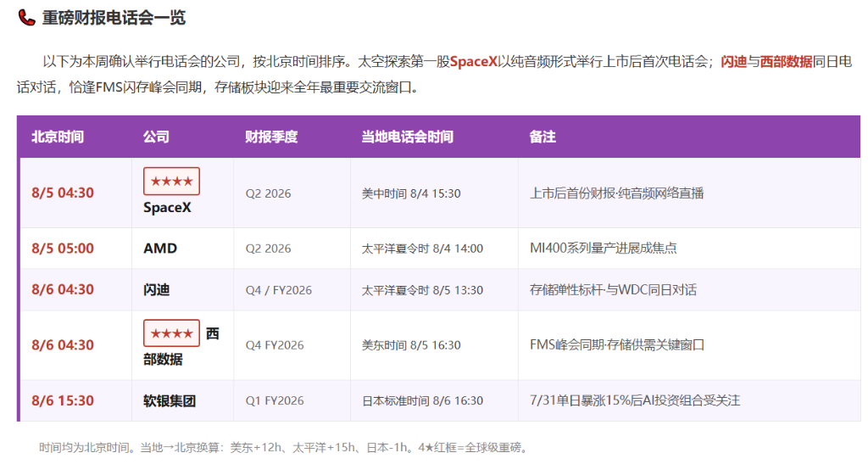Click the note MI400系列量产进展成焦点
Viewport: 868px width, 464px height.
604,248
